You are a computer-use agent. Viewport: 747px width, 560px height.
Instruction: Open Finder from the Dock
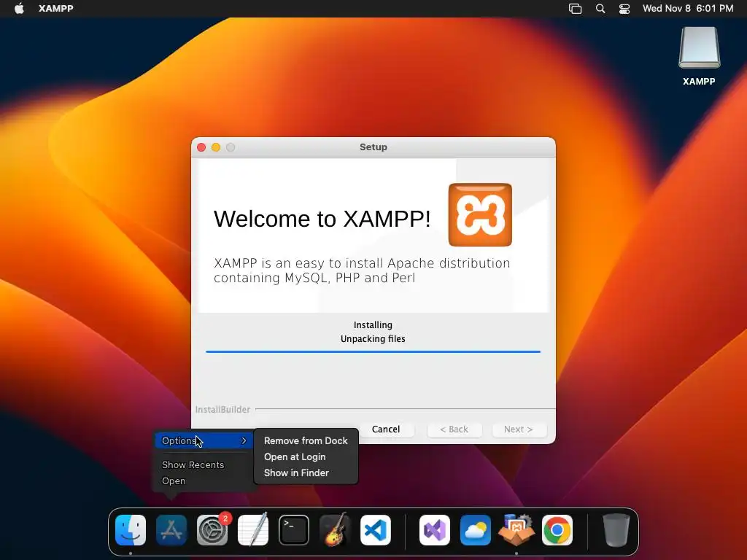tap(131, 530)
